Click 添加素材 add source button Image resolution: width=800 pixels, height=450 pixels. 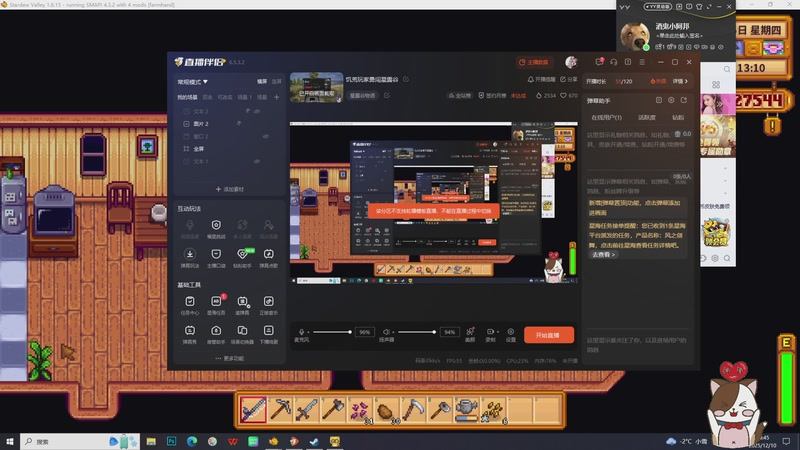(x=230, y=189)
